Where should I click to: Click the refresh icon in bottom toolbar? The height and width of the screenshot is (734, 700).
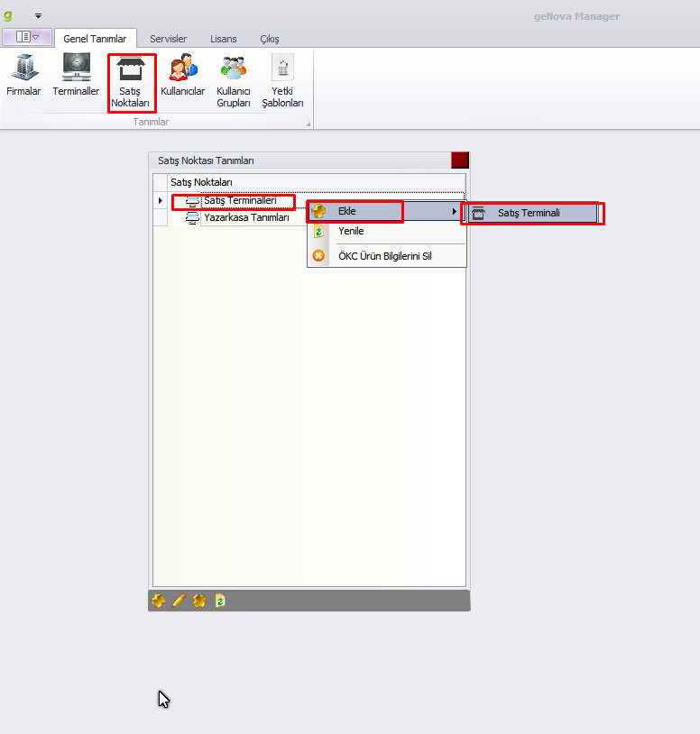220,601
